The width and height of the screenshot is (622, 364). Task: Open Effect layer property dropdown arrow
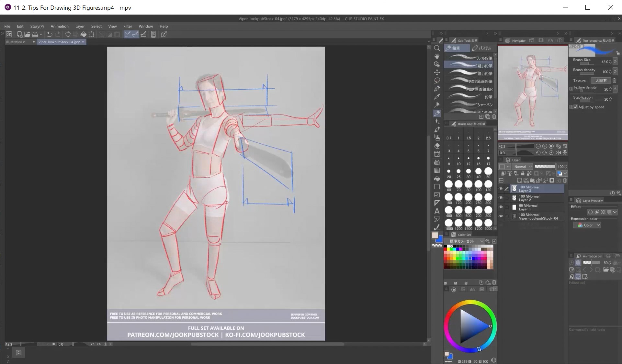tap(615, 212)
